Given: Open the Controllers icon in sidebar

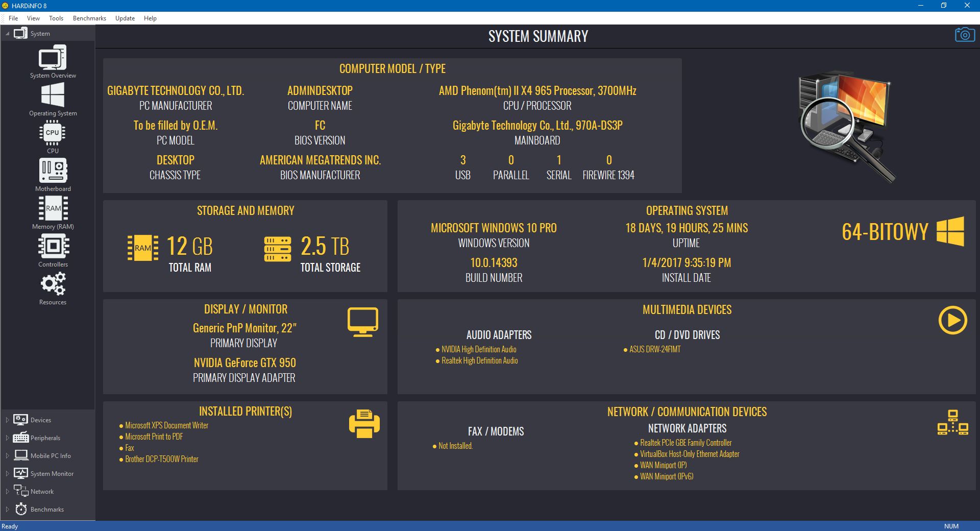Looking at the screenshot, I should [53, 246].
